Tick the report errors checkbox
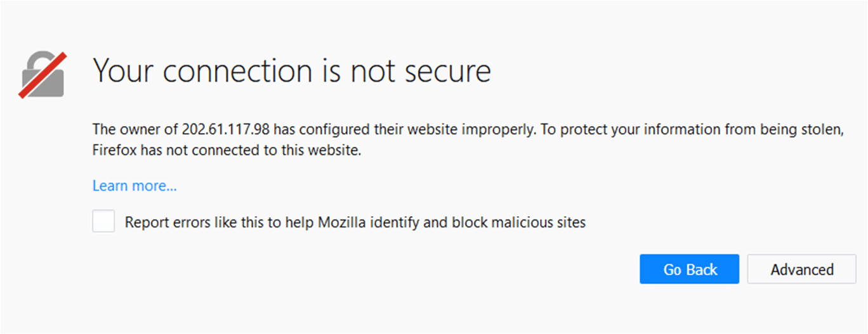The height and width of the screenshot is (334, 868). point(103,222)
